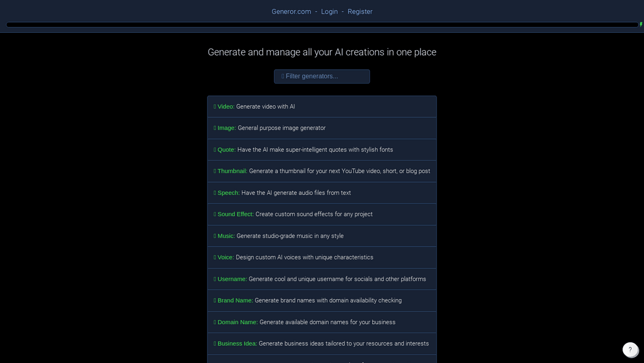Click the Voice generator icon
The image size is (644, 363).
coord(215,257)
